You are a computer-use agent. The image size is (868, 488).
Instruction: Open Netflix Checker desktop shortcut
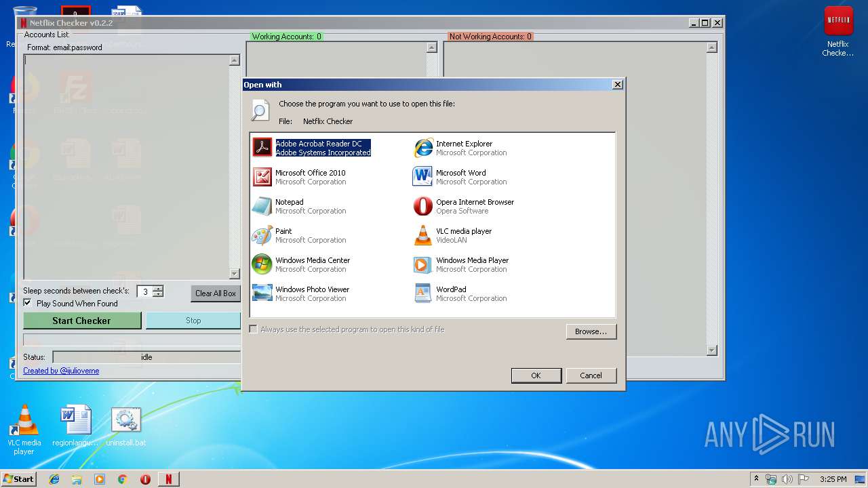(838, 31)
